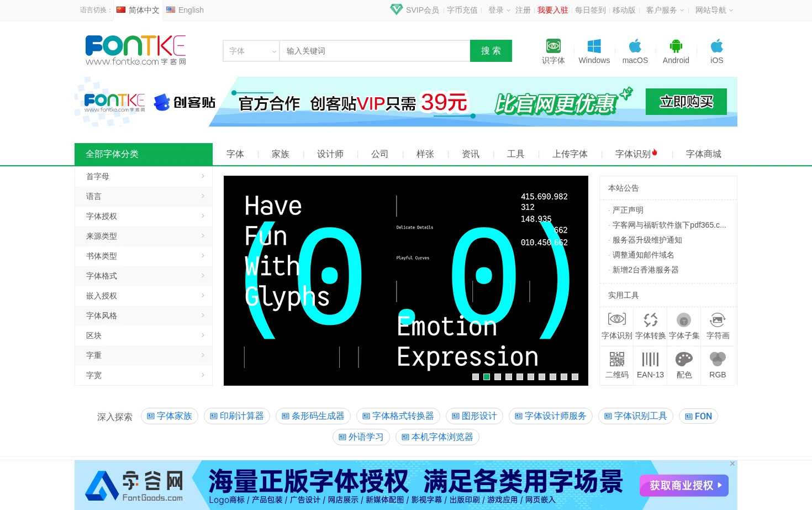This screenshot has width=812, height=510.
Task: Close the FontGoods bottom banner ad
Action: (732, 464)
